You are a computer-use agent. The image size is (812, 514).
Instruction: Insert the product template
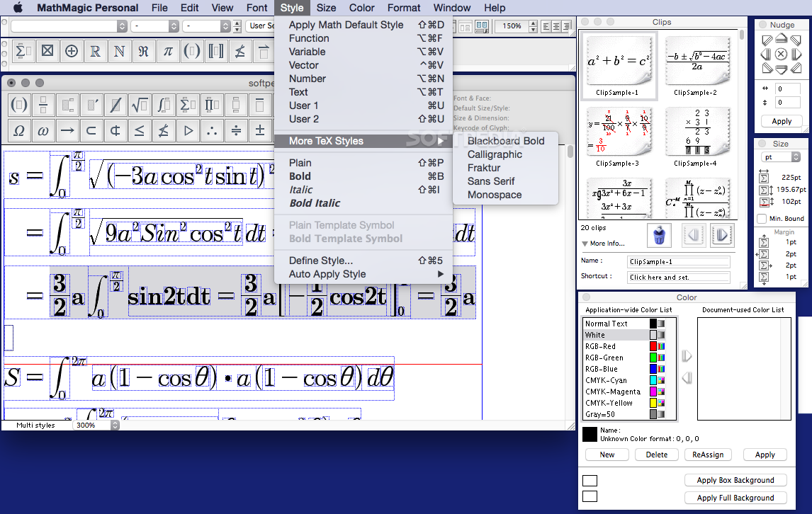(212, 105)
